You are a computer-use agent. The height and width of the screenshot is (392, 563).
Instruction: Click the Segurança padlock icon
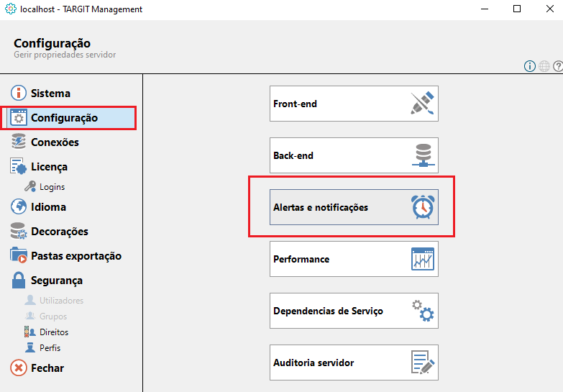coord(18,280)
